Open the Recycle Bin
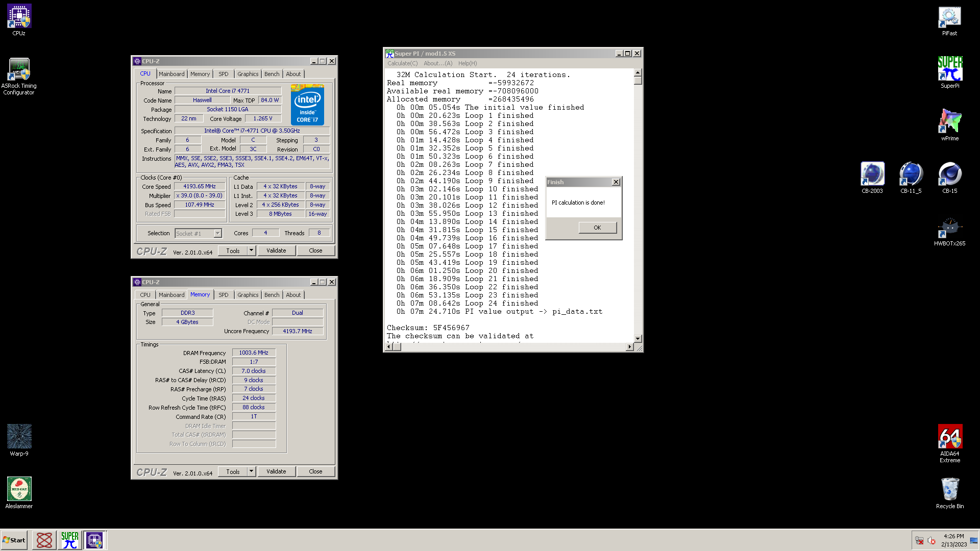This screenshot has width=980, height=551. coord(949,493)
